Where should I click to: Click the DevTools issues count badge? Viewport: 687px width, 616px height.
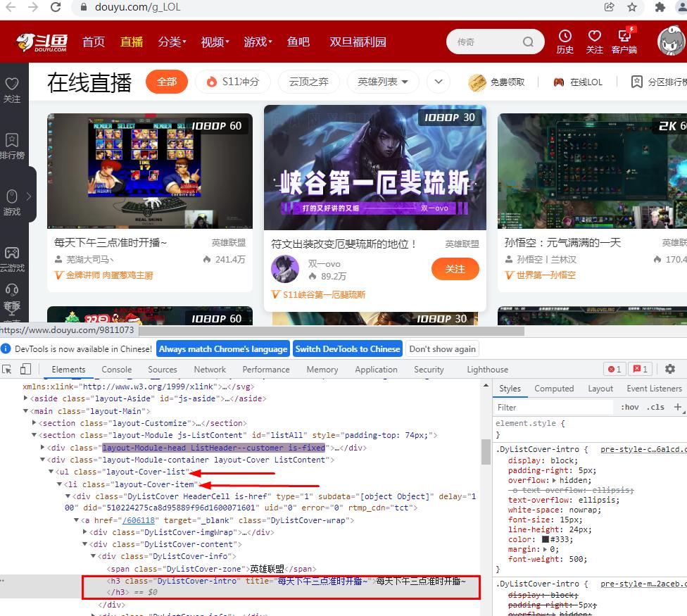click(640, 370)
